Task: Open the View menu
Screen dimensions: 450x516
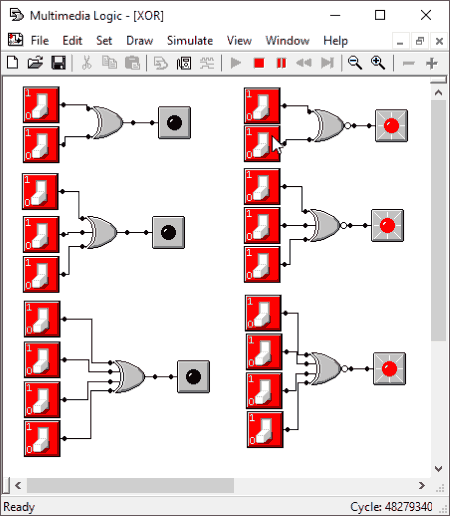Action: click(x=239, y=41)
